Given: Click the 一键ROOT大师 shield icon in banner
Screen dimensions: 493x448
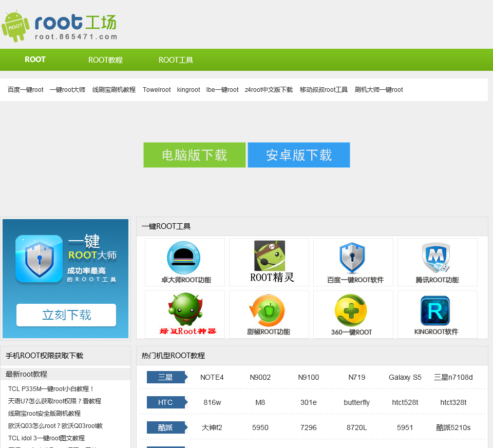Looking at the screenshot, I should point(40,259).
